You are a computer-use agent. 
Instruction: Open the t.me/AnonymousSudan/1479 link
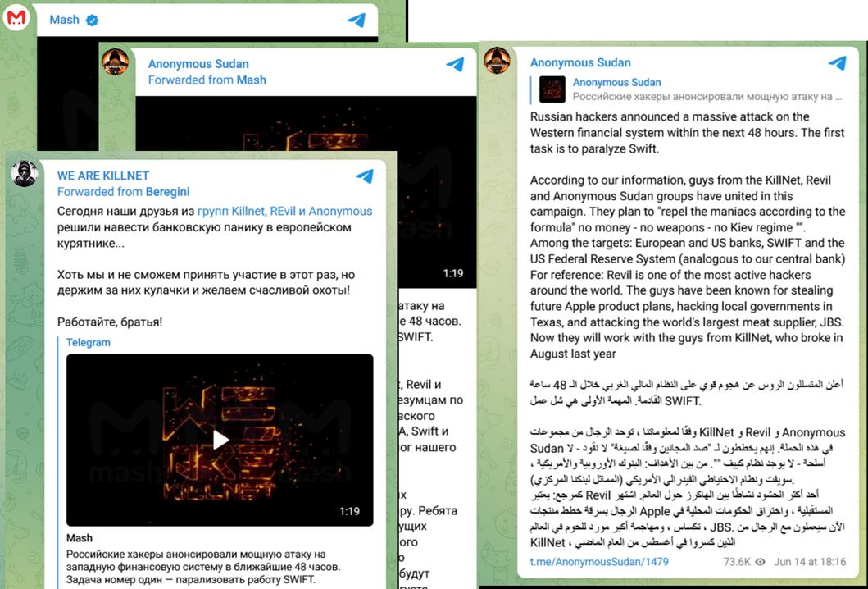(599, 562)
